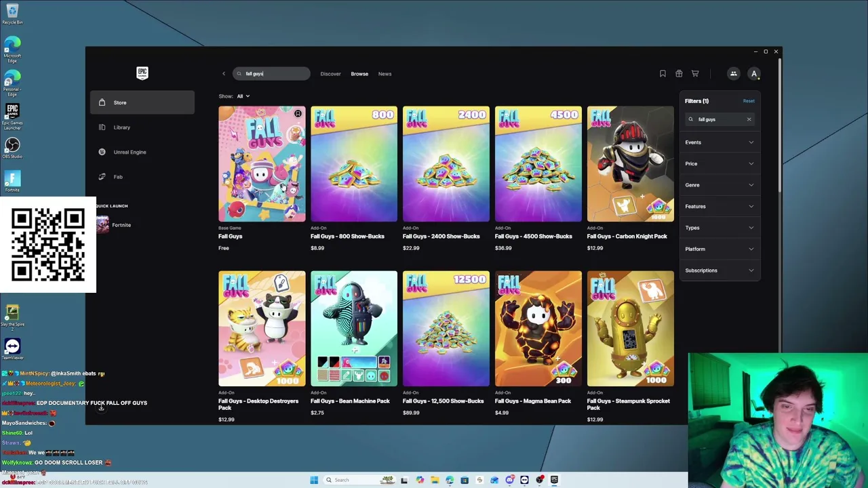
Task: Open the Epic Games Launcher desktop shortcut
Action: coord(12,117)
